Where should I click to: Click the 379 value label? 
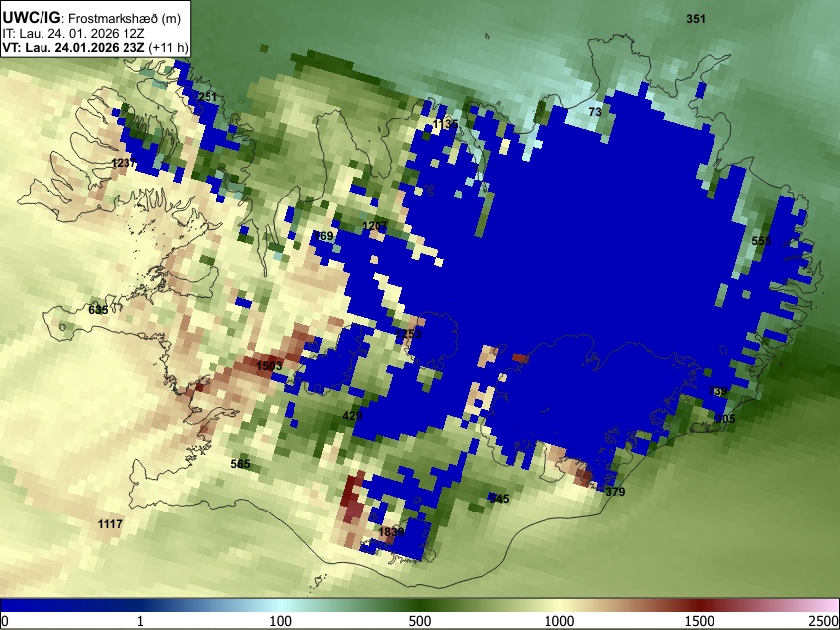(x=615, y=492)
